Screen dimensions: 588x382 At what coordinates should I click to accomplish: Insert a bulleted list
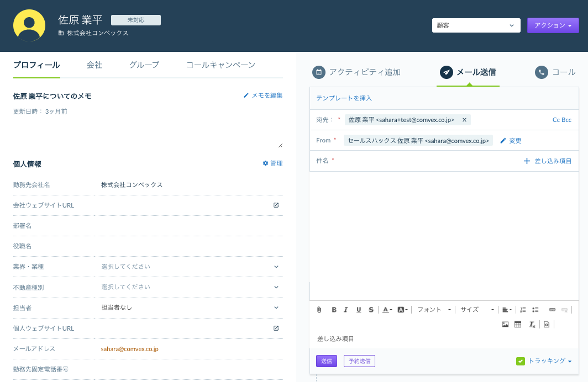[535, 310]
